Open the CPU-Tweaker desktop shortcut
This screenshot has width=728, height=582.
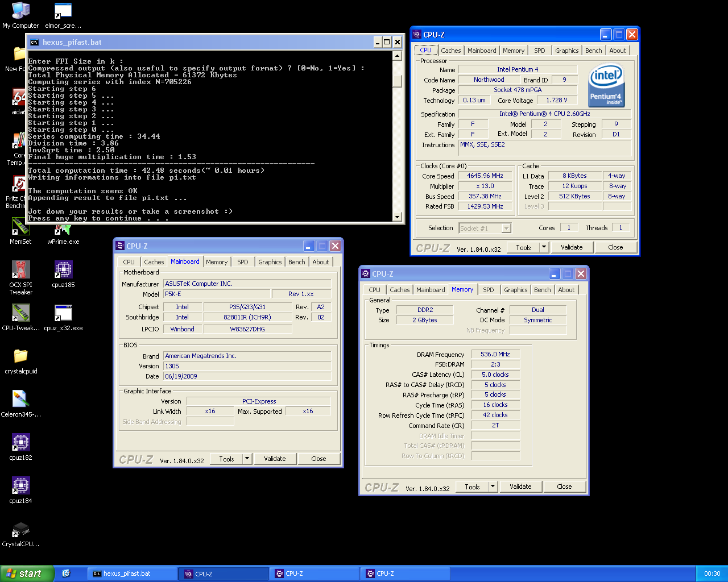20,317
